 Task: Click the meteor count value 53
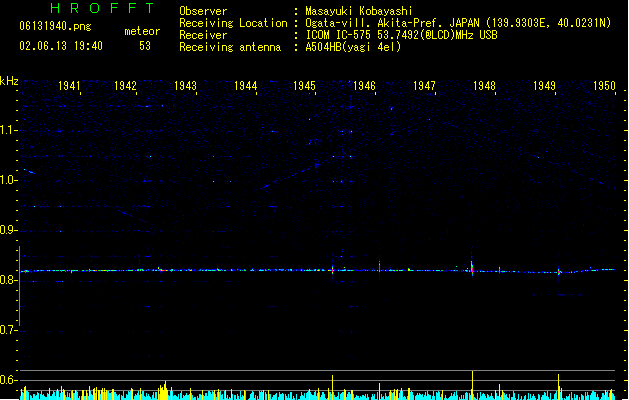point(145,46)
